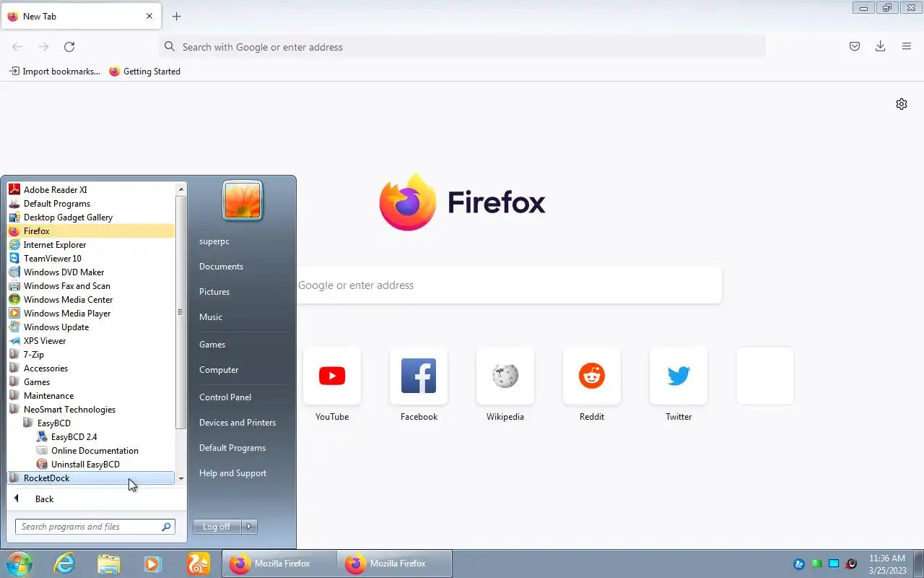Open Getting Started bookmark

144,72
